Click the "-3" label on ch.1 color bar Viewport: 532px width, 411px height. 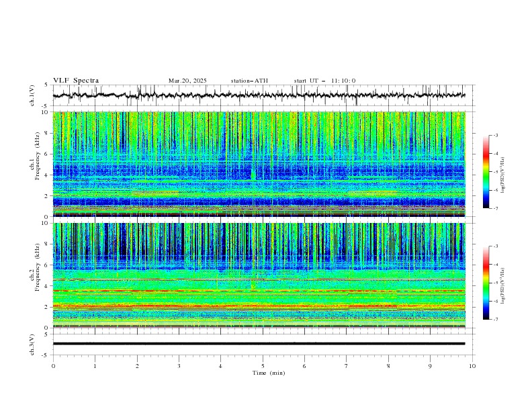pyautogui.click(x=495, y=135)
